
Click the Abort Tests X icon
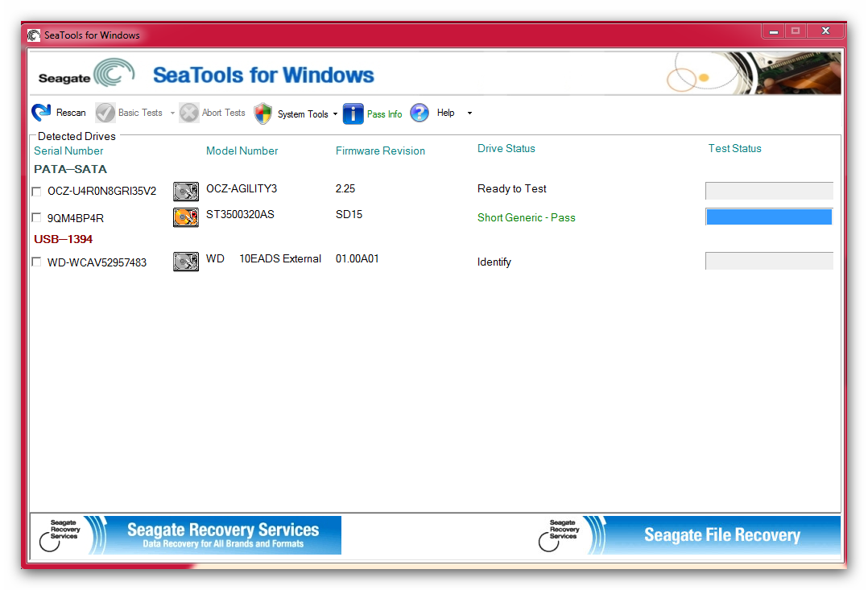tap(188, 113)
